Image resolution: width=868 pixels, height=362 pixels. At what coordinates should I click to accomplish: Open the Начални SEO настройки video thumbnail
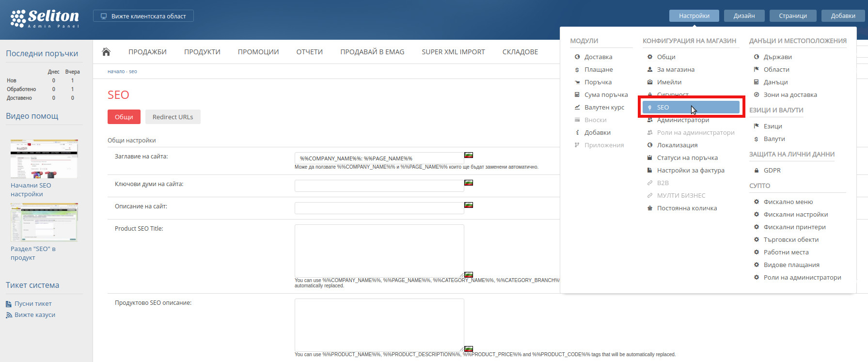pos(44,159)
